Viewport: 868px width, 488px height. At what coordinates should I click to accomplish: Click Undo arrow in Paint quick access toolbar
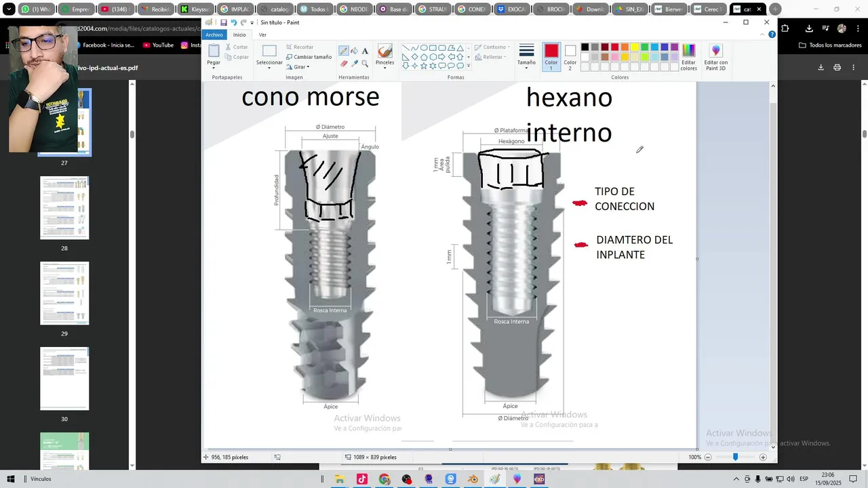(x=234, y=22)
